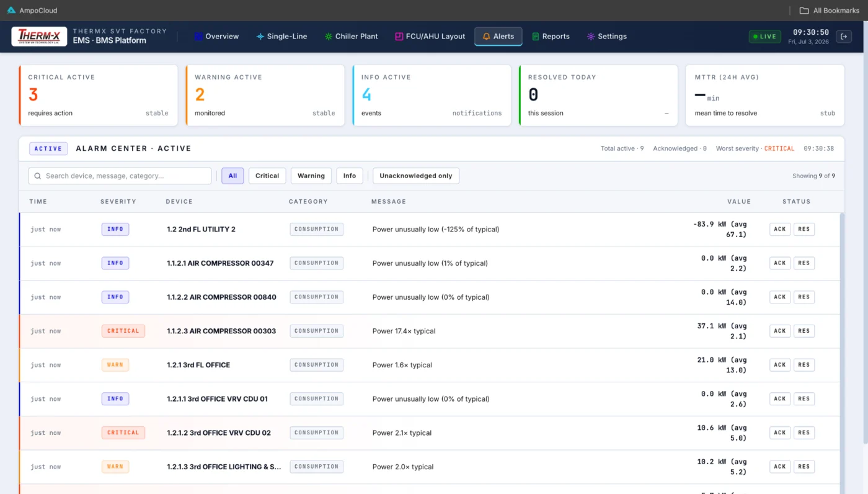Open the All Bookmarks folder icon
Viewport: 868px width, 494px height.
[x=804, y=11]
